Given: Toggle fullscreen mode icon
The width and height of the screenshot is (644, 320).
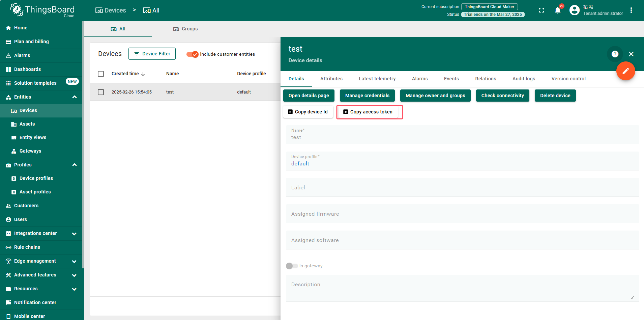Looking at the screenshot, I should [541, 10].
